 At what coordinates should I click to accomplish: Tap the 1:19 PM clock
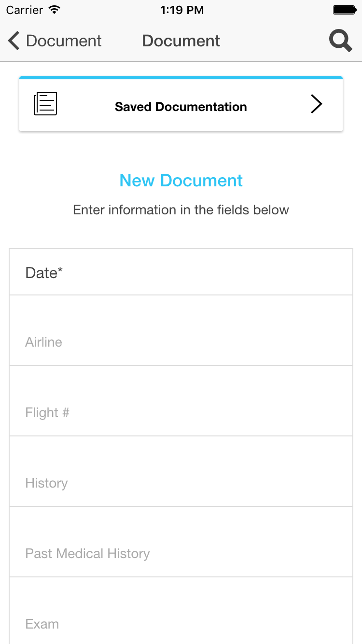[181, 10]
